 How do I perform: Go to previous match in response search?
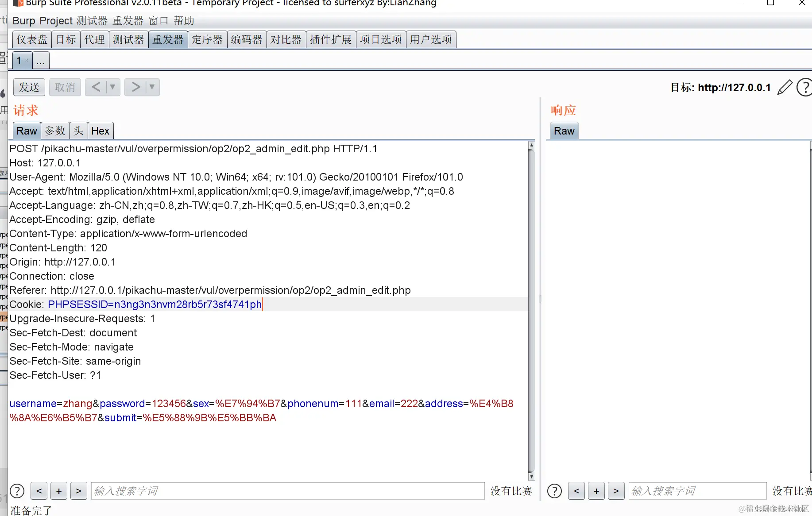[x=576, y=491]
